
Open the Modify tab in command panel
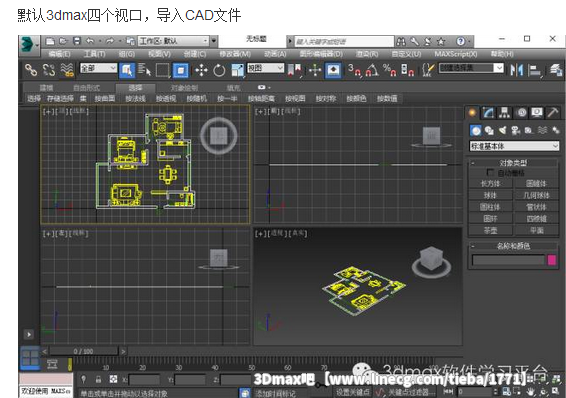488,113
